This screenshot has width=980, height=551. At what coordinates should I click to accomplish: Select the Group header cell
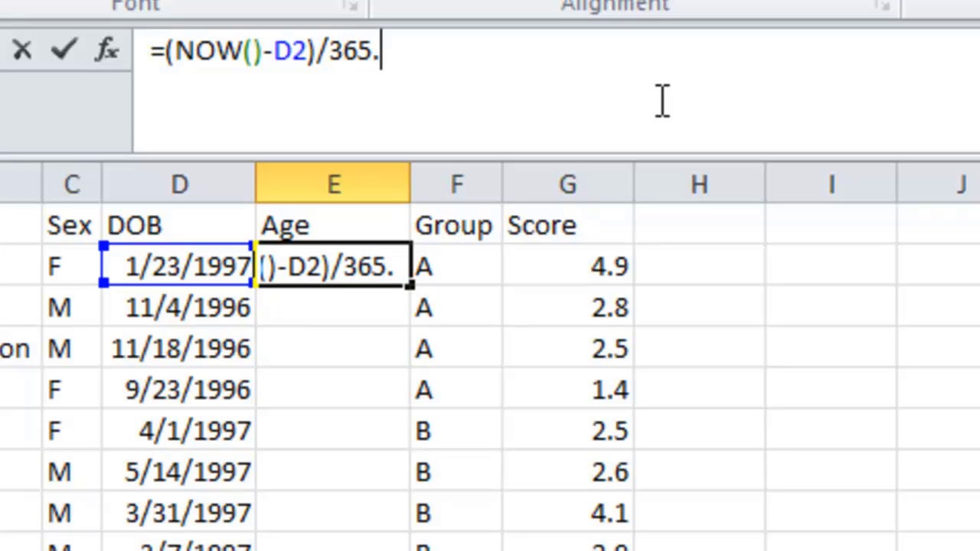(x=456, y=225)
